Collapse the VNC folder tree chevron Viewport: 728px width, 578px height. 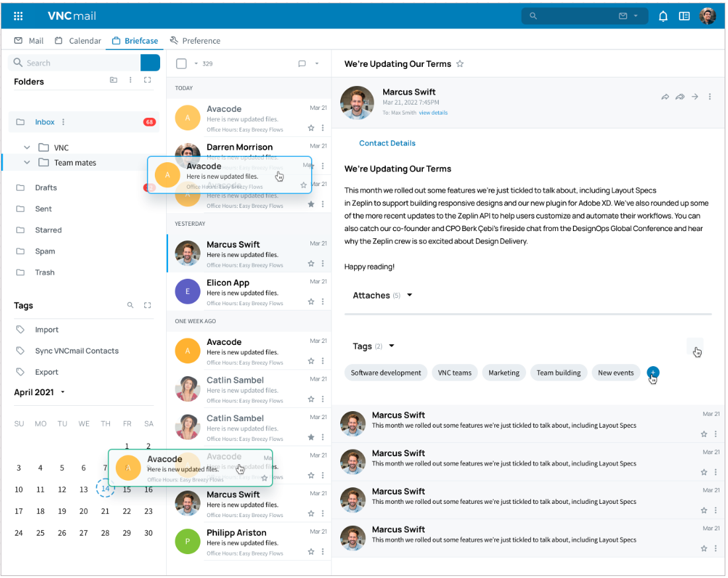click(27, 148)
